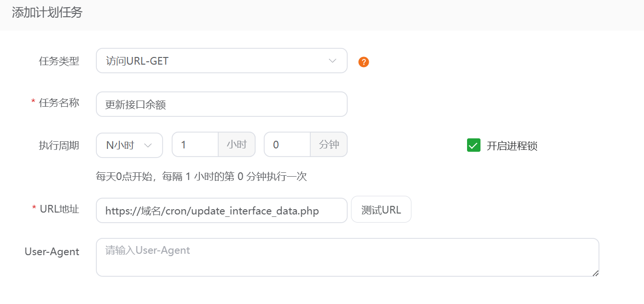Expand the N小时 execution period dropdown
This screenshot has height=304, width=644.
(129, 145)
